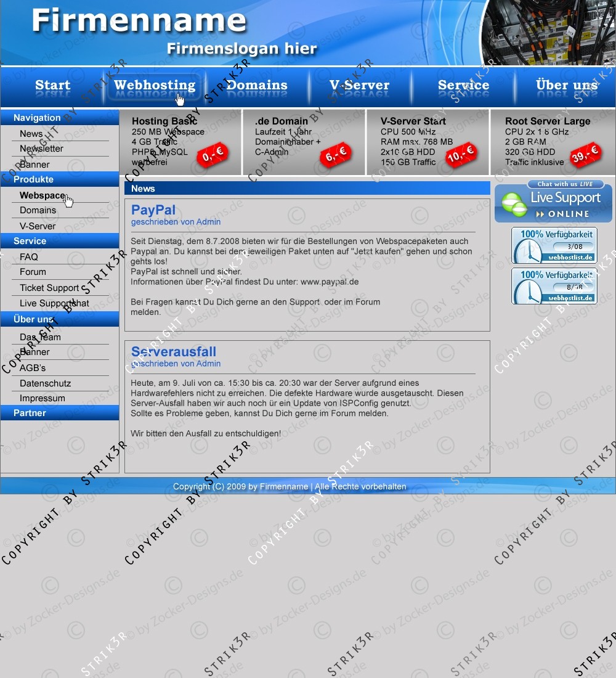The height and width of the screenshot is (678, 616).
Task: Open Webspace under Produkte sidebar
Action: 42,195
